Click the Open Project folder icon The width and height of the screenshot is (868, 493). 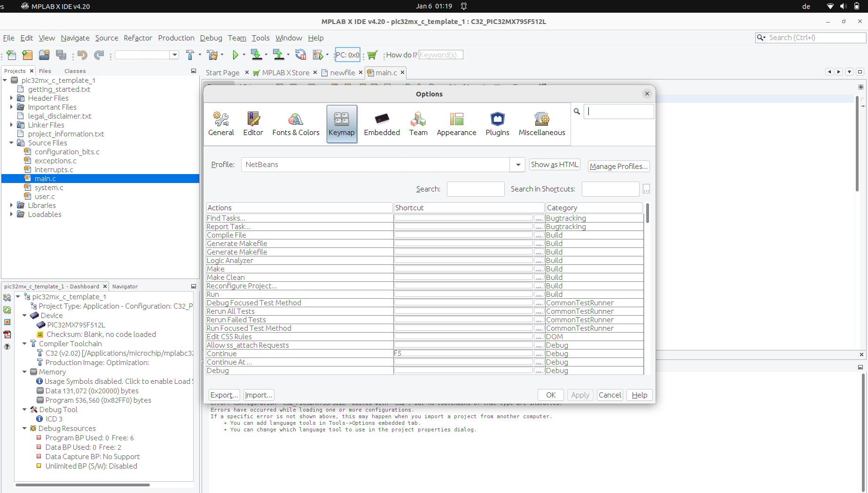point(44,55)
